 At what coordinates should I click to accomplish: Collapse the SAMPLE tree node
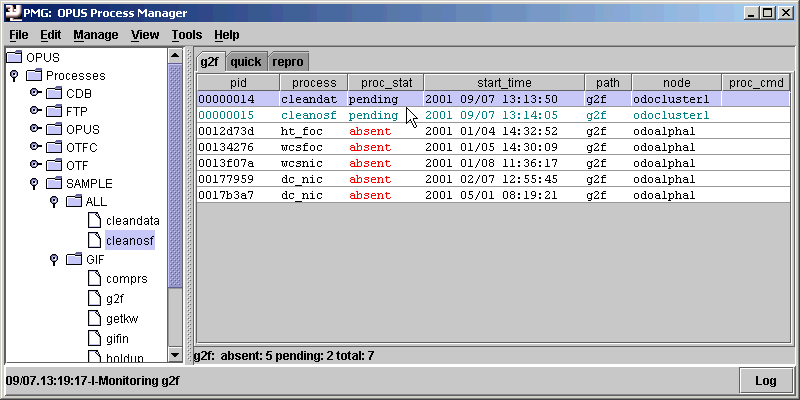34,184
